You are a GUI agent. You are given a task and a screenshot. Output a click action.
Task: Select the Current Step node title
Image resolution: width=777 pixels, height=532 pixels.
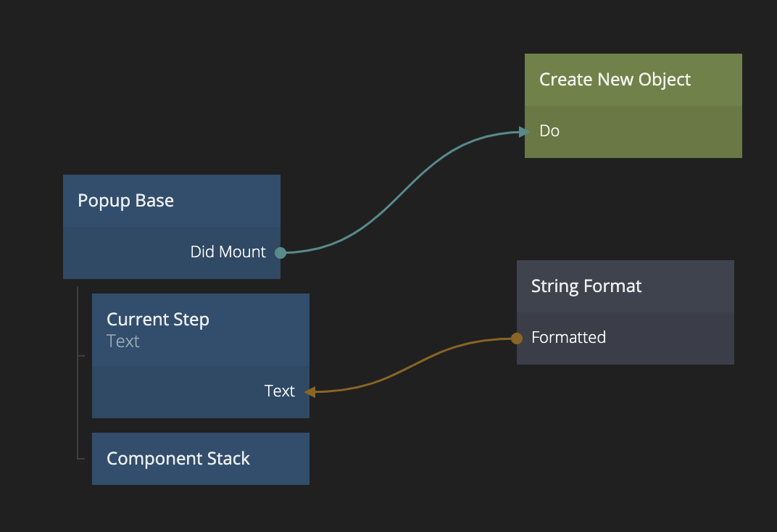click(157, 320)
